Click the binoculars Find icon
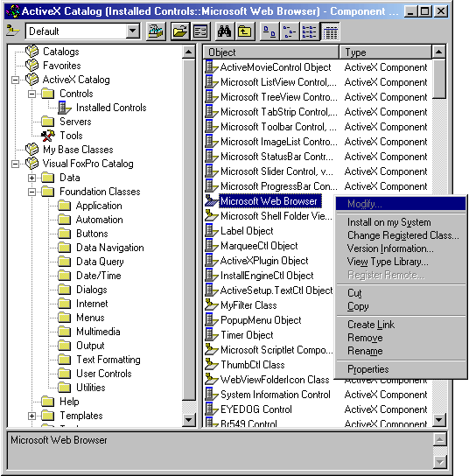 (224, 31)
